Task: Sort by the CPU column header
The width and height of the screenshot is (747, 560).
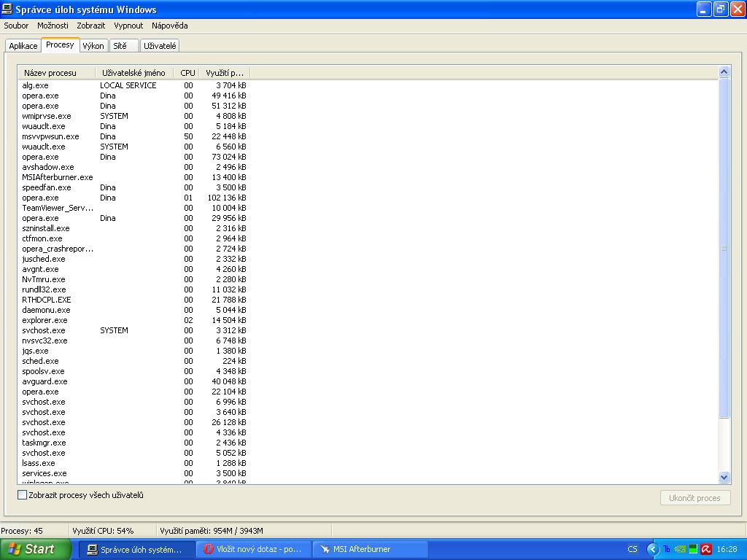Action: pyautogui.click(x=187, y=73)
